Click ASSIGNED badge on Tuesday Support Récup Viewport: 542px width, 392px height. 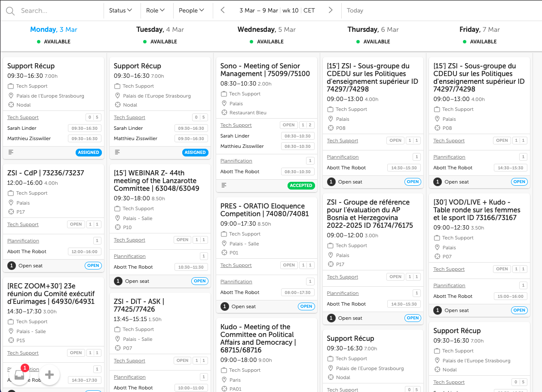(x=195, y=153)
